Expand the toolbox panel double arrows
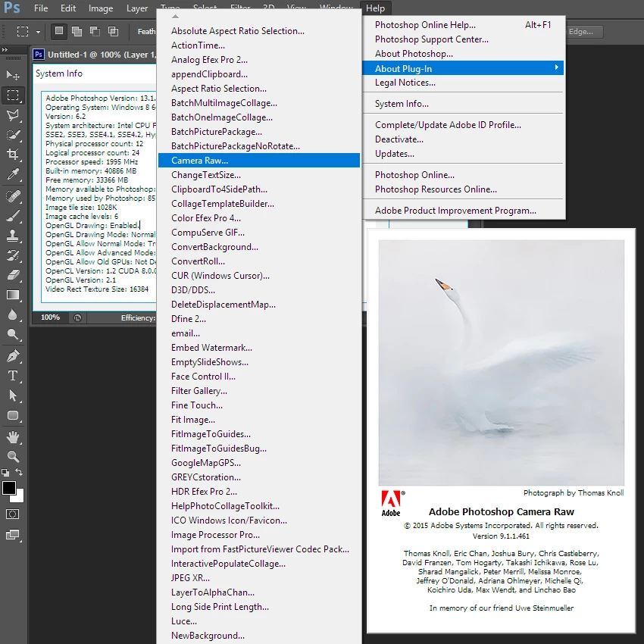This screenshot has width=644, height=644. [5, 50]
